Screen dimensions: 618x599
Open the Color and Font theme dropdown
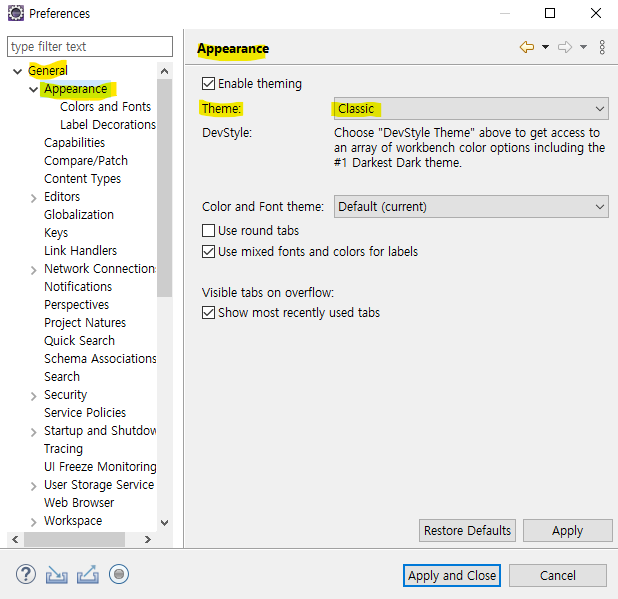(471, 206)
